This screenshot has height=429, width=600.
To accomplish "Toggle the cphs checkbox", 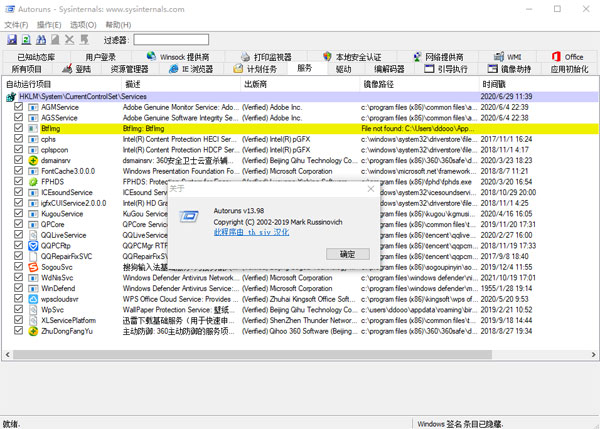I will point(18,139).
